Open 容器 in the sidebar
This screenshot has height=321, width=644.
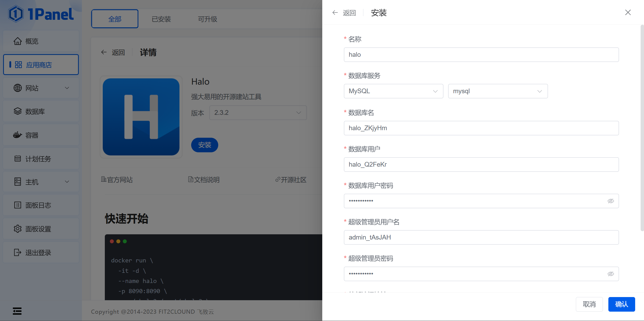(41, 135)
